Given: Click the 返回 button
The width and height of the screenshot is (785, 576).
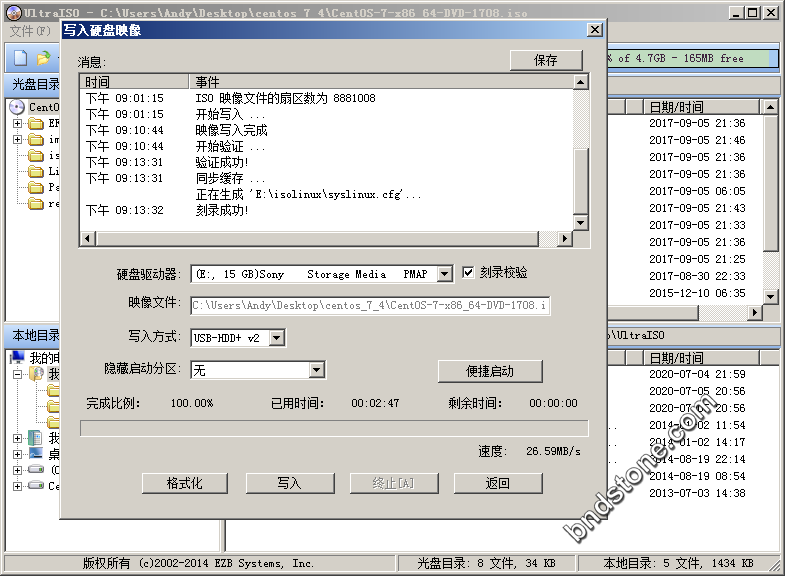Looking at the screenshot, I should pos(498,483).
